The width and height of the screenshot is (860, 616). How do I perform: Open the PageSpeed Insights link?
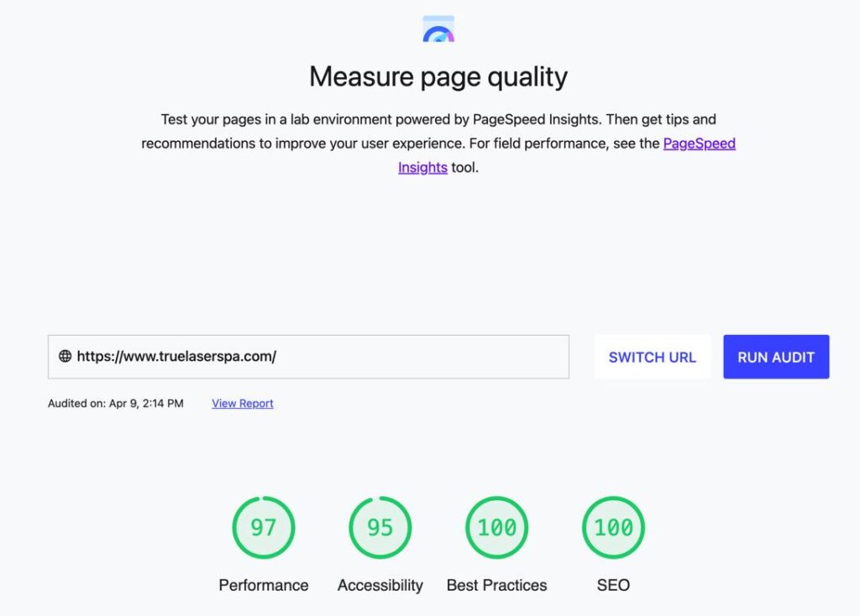point(700,144)
